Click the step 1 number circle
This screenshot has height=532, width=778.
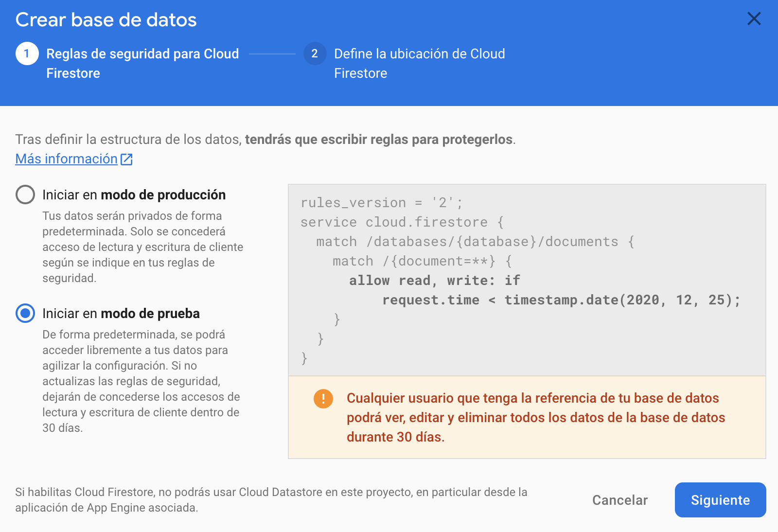click(27, 53)
